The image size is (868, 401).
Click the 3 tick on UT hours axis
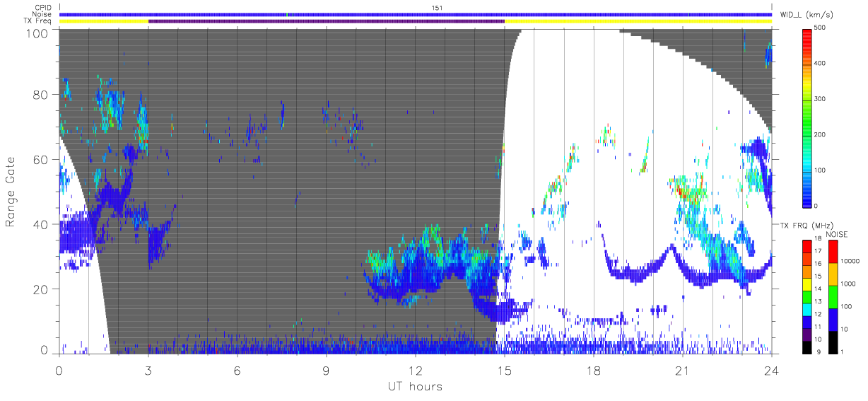[x=148, y=371]
